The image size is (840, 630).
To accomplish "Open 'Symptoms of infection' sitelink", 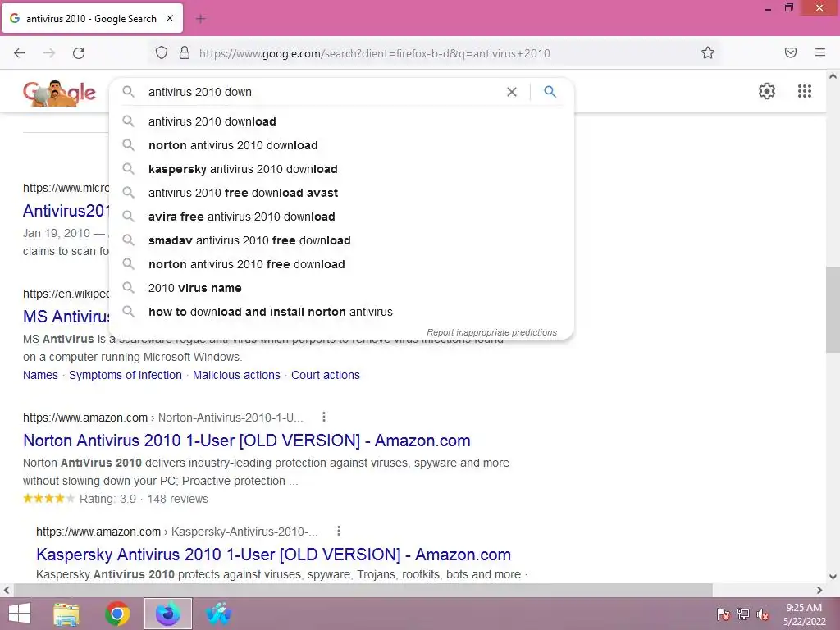I will tap(126, 375).
